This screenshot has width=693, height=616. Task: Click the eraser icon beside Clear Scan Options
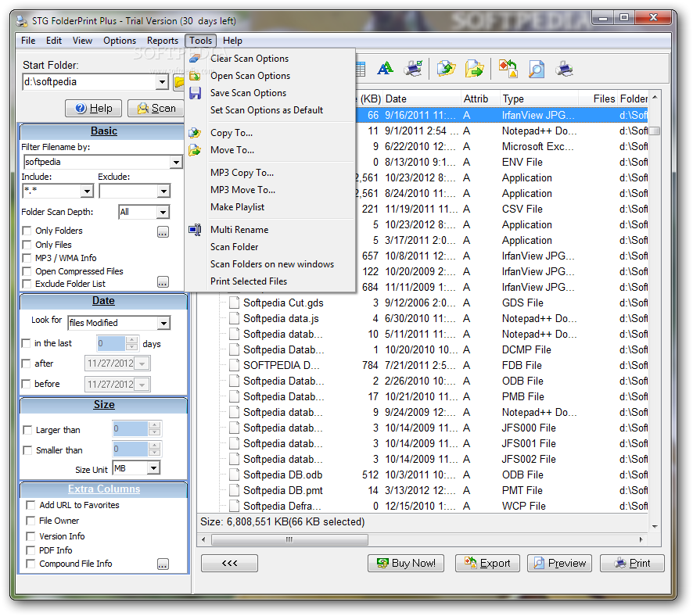click(x=195, y=59)
